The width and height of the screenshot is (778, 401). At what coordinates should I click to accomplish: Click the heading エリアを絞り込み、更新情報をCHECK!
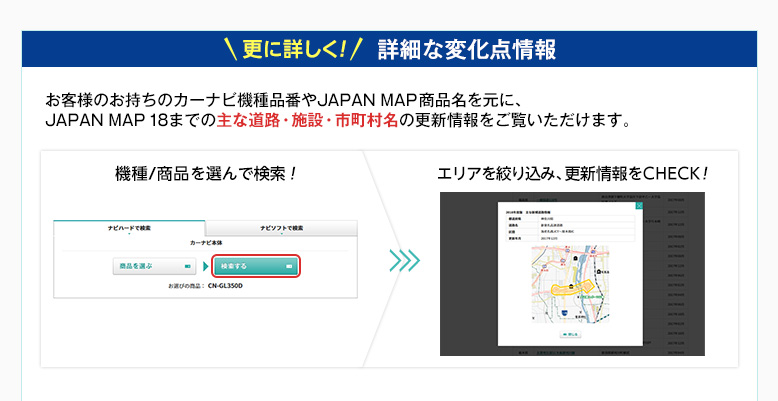572,174
